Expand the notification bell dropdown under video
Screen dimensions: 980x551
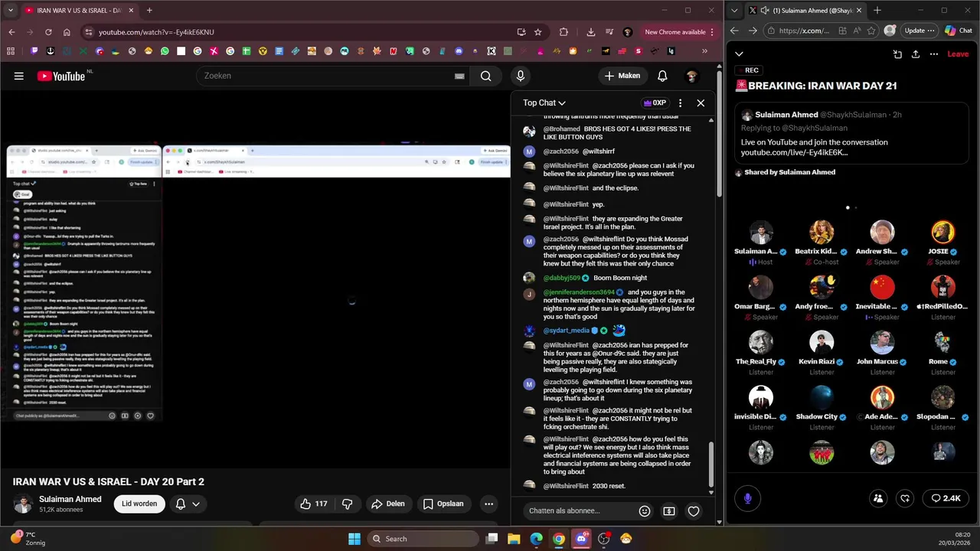[x=196, y=504]
